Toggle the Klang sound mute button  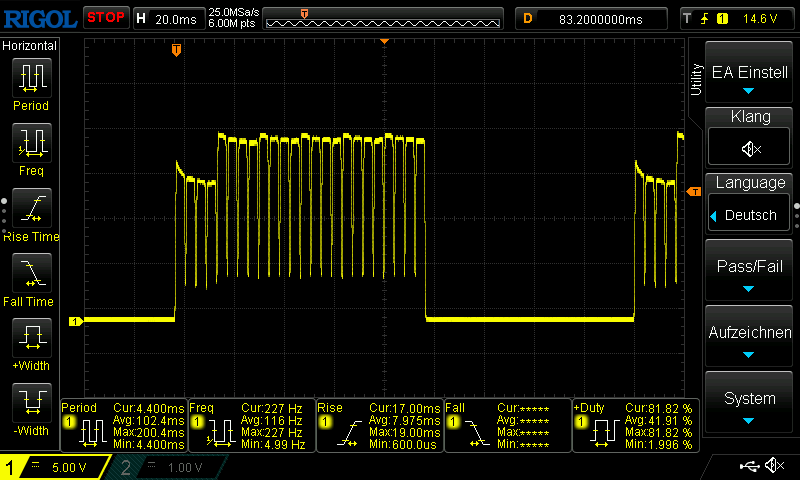click(x=750, y=148)
